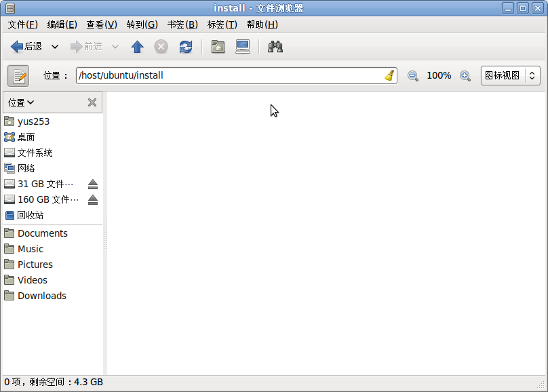This screenshot has height=392, width=548.
Task: Open the Computer toolbar icon
Action: click(243, 47)
